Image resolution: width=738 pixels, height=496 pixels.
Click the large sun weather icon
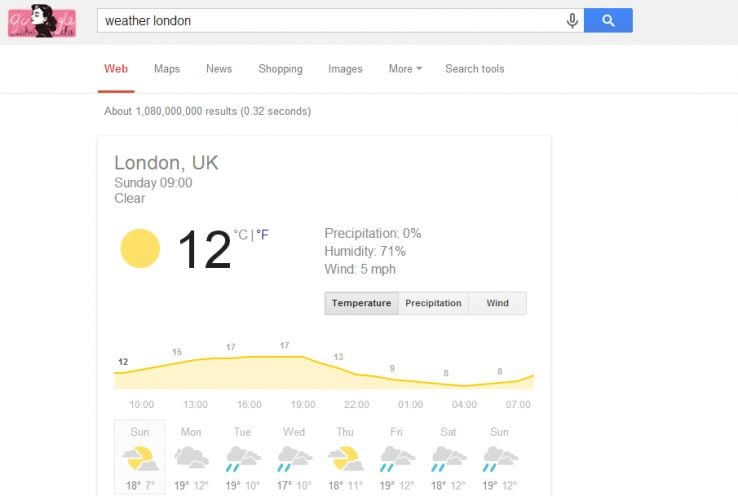tap(140, 249)
